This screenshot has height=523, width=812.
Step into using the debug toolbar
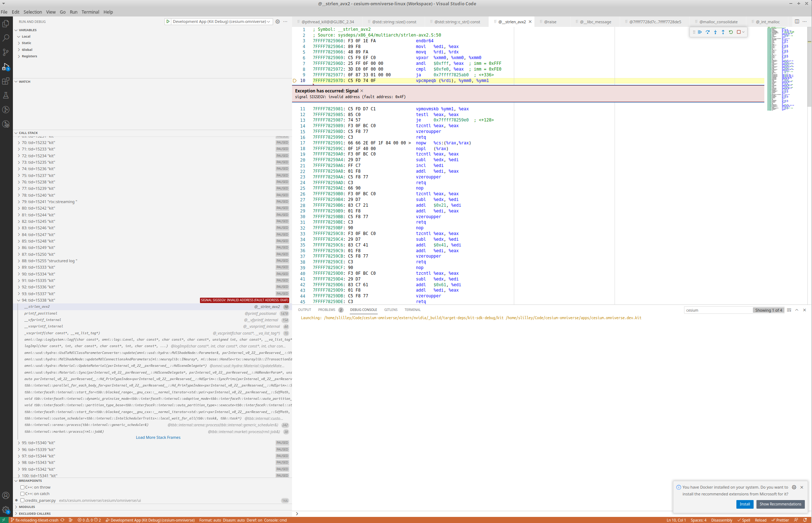pos(715,32)
